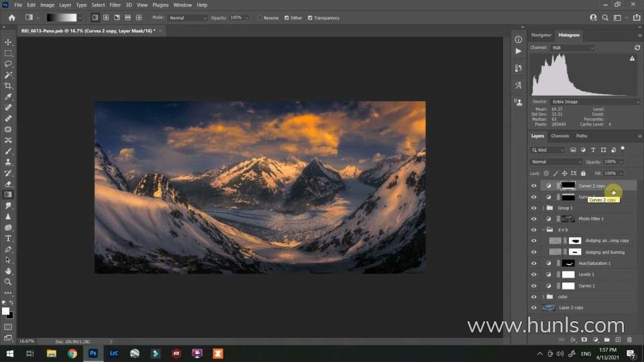The image size is (644, 362).
Task: Click the Home icon in options bar
Action: tap(11, 18)
